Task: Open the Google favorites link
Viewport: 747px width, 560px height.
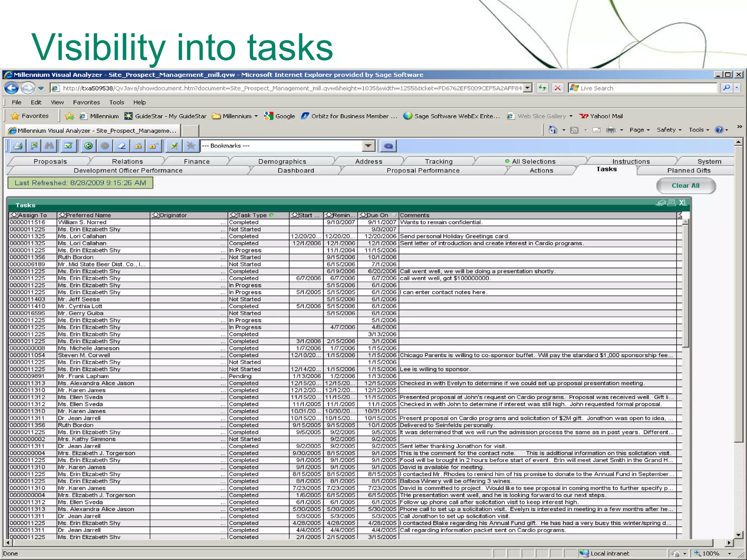Action: (279, 116)
